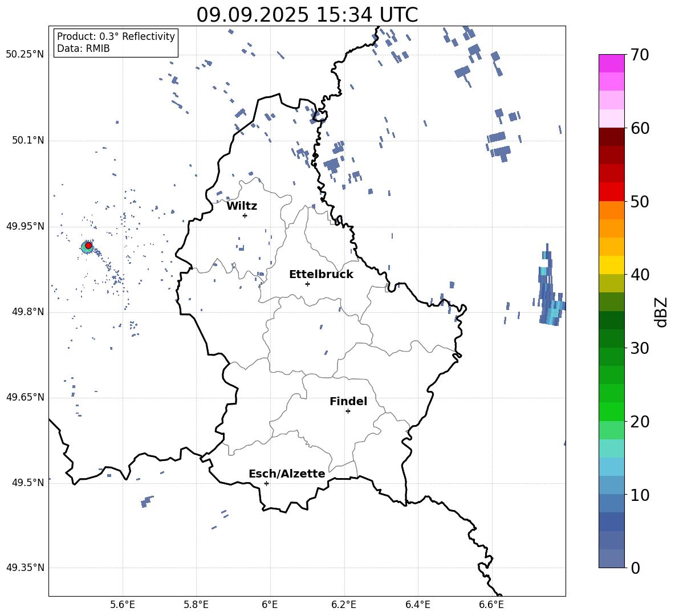Click the colorbar tick label 70
Image resolution: width=675 pixels, height=616 pixels.
pos(640,55)
